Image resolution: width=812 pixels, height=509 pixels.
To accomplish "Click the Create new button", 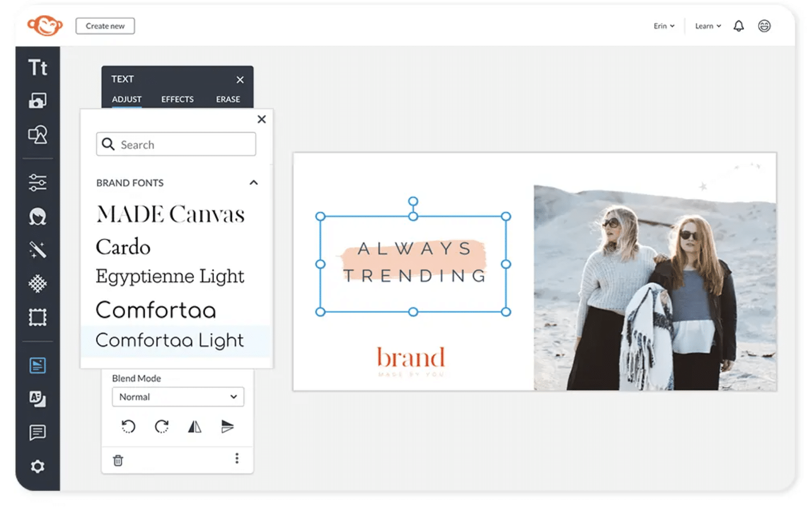I will click(x=105, y=26).
